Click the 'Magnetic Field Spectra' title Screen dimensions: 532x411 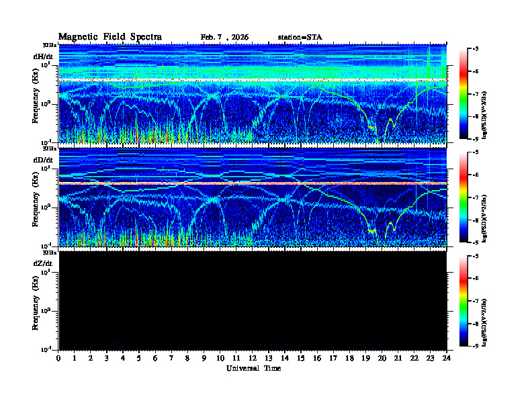pyautogui.click(x=110, y=37)
